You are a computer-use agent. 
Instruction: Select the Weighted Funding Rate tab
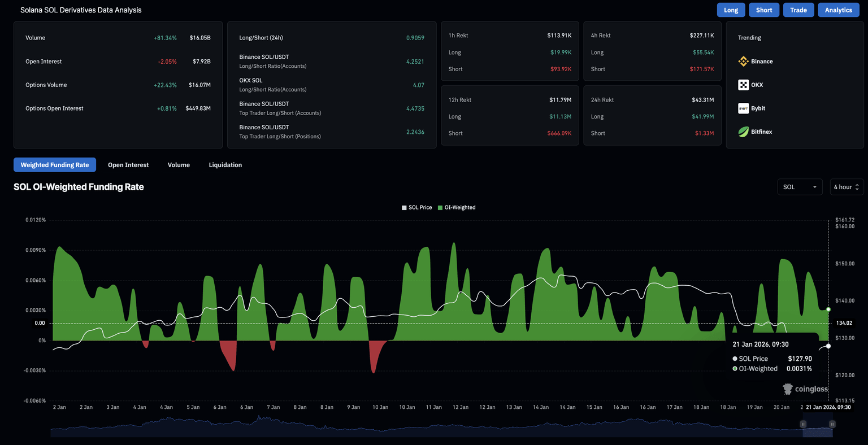pos(55,165)
